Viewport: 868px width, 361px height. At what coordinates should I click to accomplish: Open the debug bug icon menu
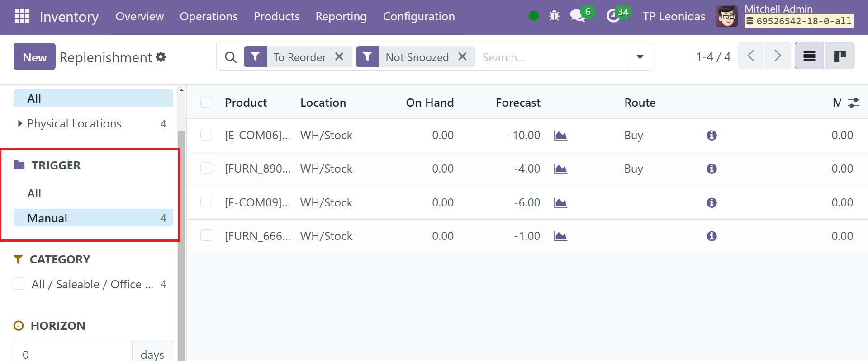click(x=554, y=16)
